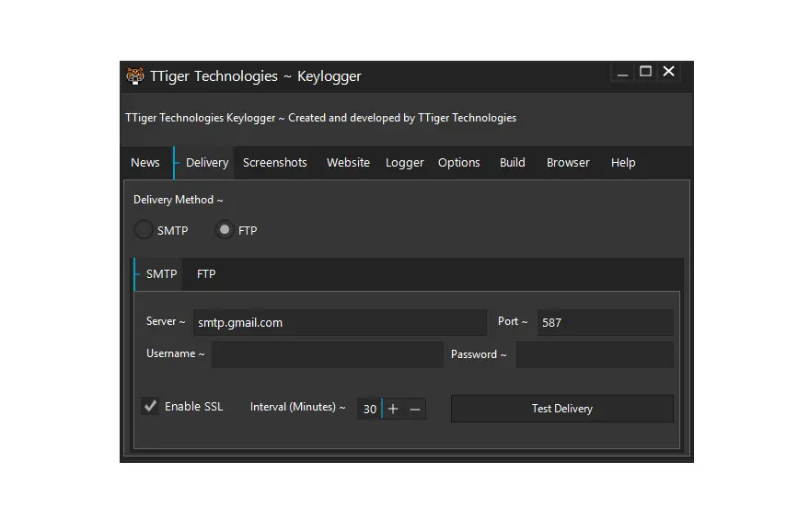This screenshot has height=532, width=798.
Task: Click into the Username field
Action: click(327, 354)
